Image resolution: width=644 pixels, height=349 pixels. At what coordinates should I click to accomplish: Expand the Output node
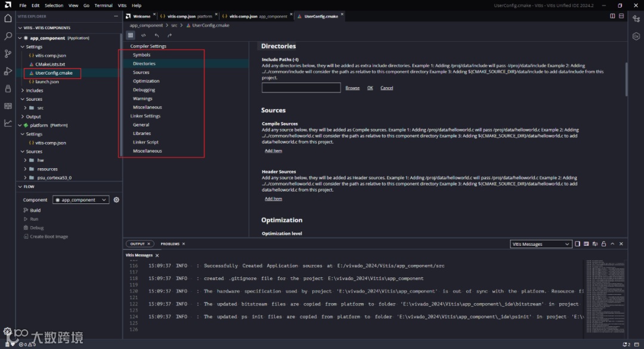(x=23, y=117)
